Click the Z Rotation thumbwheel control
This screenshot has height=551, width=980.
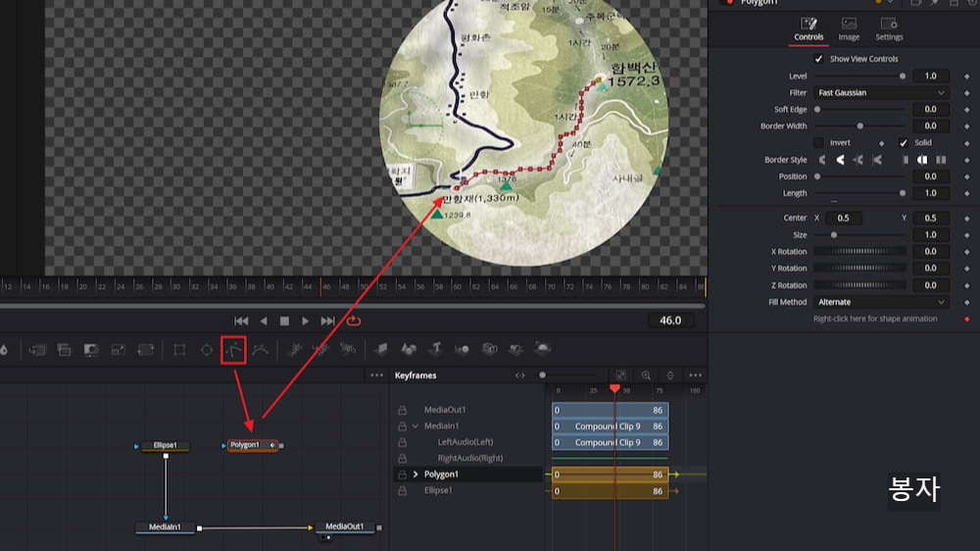860,285
